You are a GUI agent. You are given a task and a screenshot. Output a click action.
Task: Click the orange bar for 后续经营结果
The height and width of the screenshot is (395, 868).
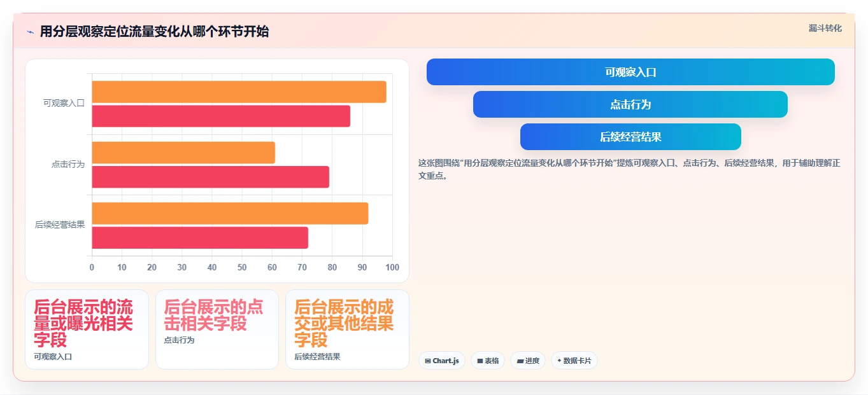pyautogui.click(x=230, y=213)
